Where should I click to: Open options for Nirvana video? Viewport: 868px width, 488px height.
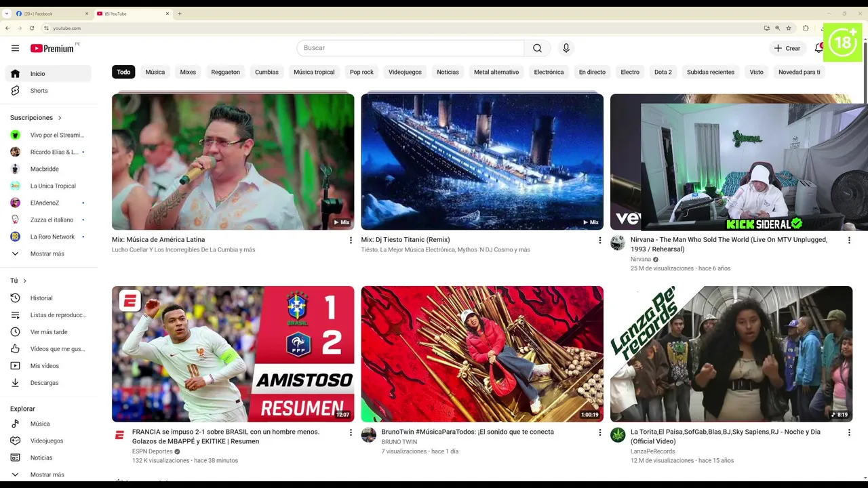coord(848,241)
